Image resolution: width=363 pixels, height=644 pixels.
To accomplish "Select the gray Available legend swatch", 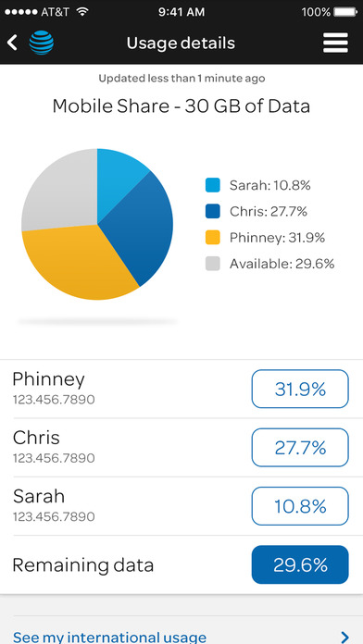I will (213, 264).
